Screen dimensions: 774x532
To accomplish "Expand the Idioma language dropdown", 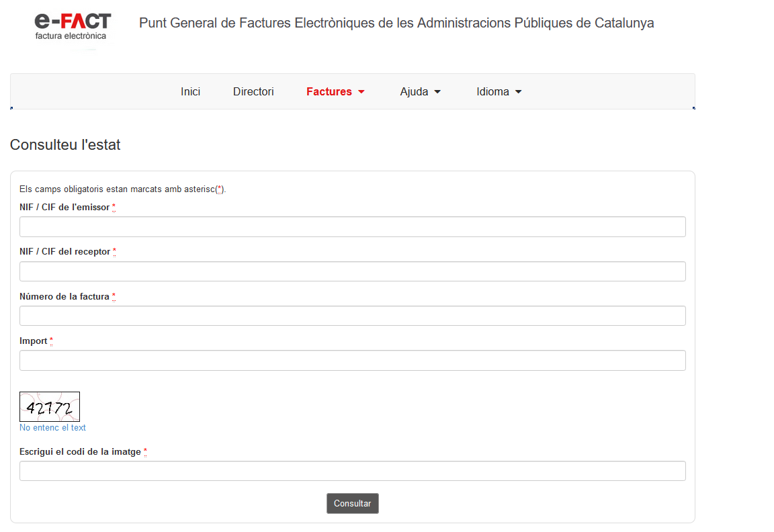I will click(x=499, y=92).
